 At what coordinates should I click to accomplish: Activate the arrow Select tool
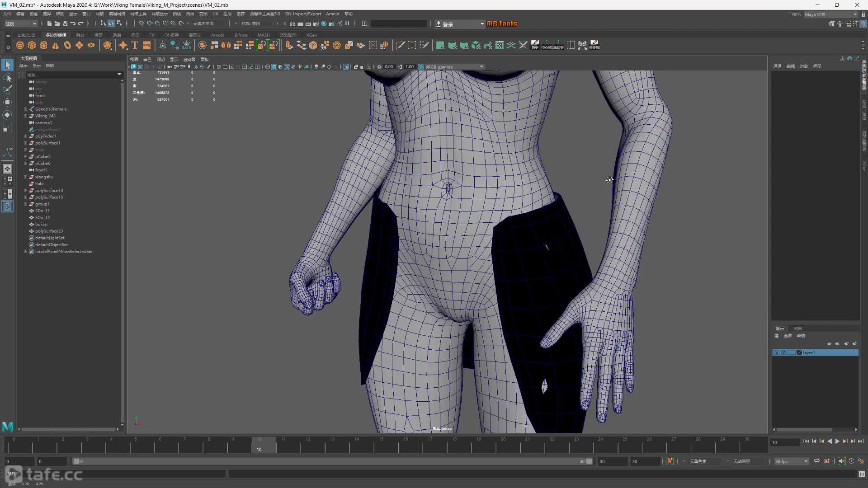(x=7, y=65)
